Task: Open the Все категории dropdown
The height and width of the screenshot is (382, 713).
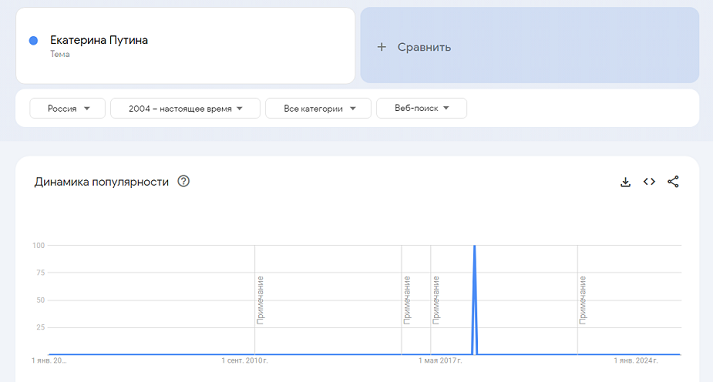Action: click(318, 108)
